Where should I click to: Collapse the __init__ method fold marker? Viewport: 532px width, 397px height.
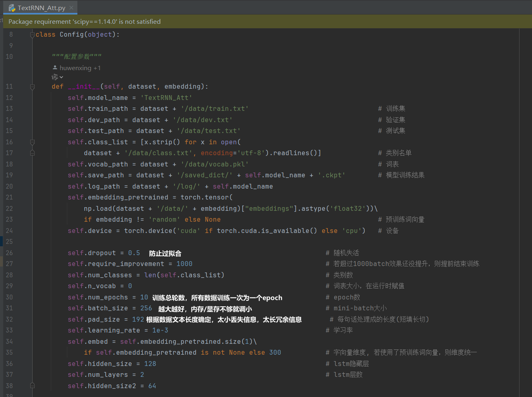click(32, 87)
